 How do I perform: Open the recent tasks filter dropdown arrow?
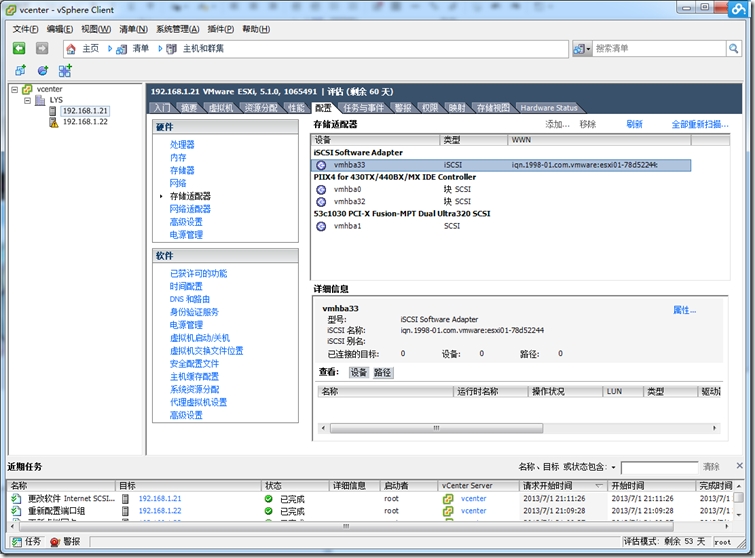click(613, 467)
